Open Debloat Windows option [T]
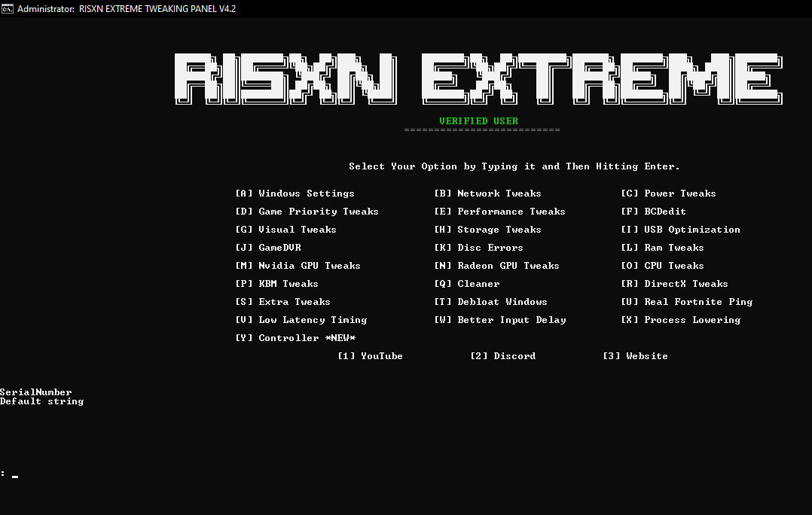The image size is (812, 515). click(490, 301)
